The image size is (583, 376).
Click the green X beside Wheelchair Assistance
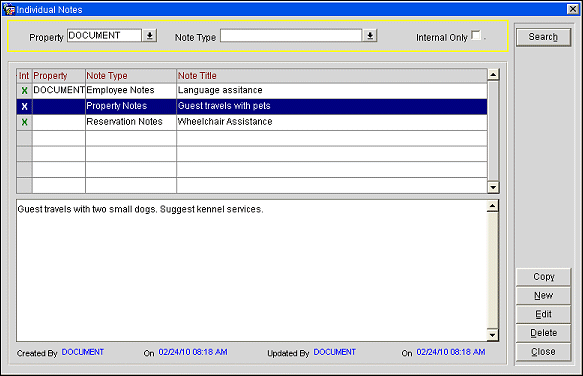click(25, 122)
